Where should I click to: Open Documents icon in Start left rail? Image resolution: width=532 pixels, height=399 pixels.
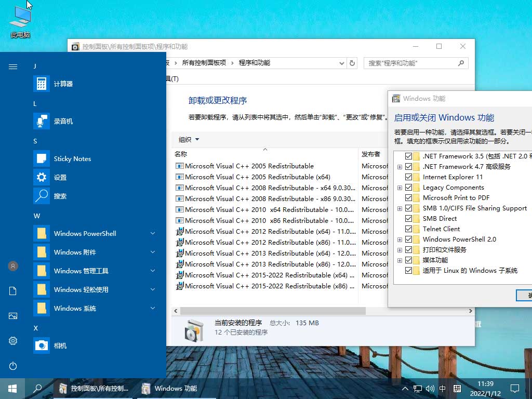tap(13, 291)
